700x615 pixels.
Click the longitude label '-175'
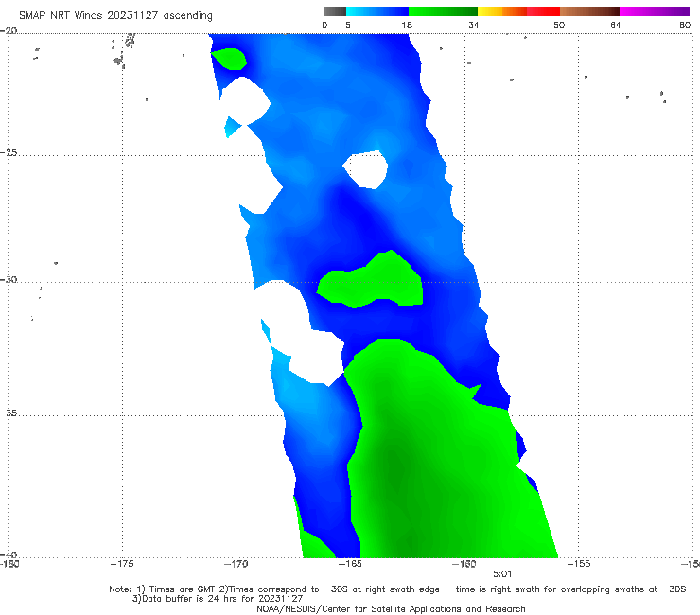click(122, 564)
